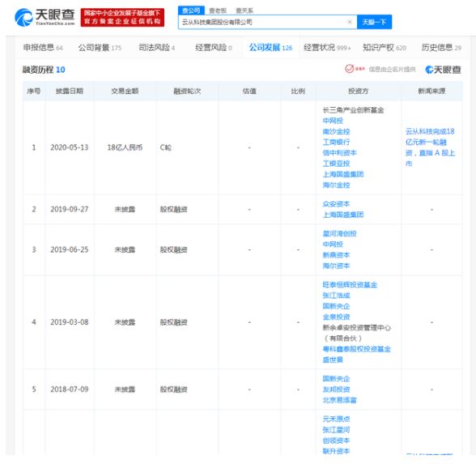Open 上海国盛集团 in the 2019-09-27 row
Image resolution: width=476 pixels, height=464 pixels.
[x=343, y=215]
